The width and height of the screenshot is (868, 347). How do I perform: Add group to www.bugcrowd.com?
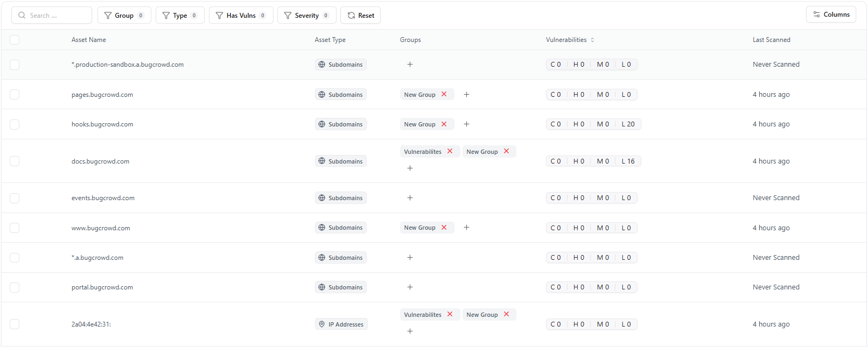[466, 228]
